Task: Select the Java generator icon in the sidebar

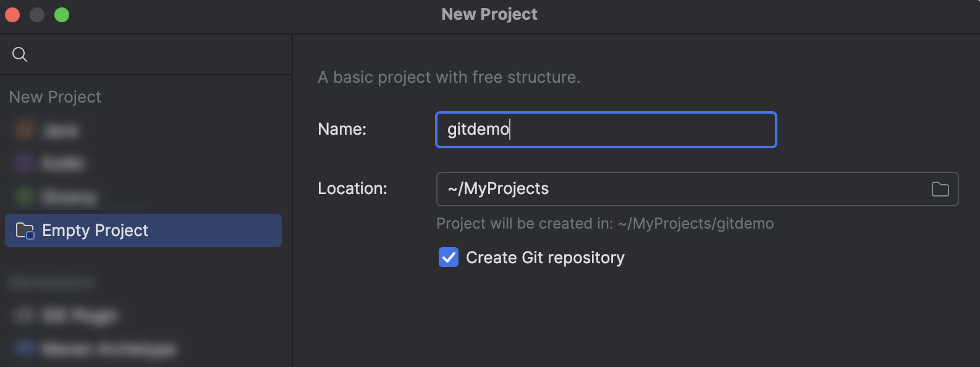Action: pos(25,130)
